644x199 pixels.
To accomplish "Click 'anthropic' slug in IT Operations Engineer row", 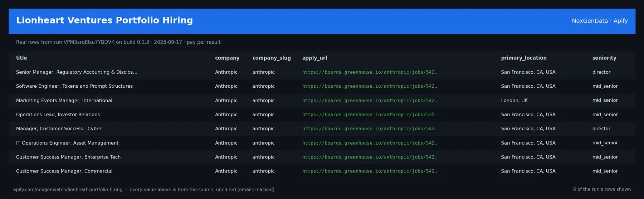I will pos(264,143).
